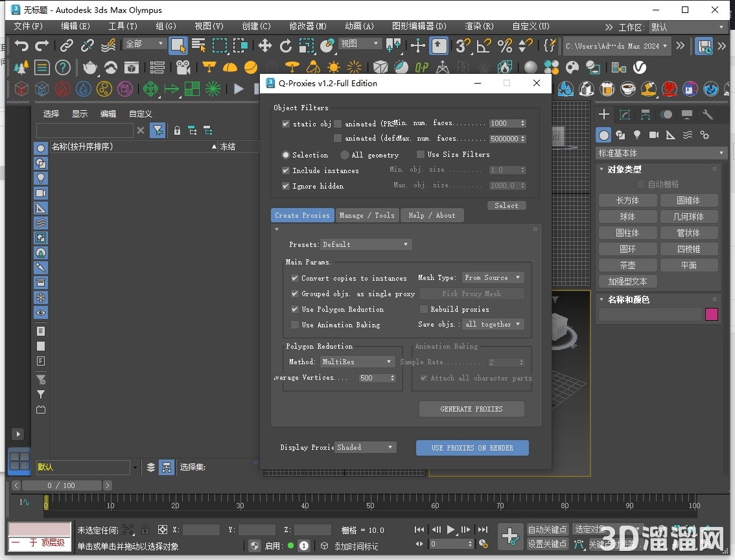Select the Move transform tool
Viewport: 735px width, 560px height.
click(264, 45)
